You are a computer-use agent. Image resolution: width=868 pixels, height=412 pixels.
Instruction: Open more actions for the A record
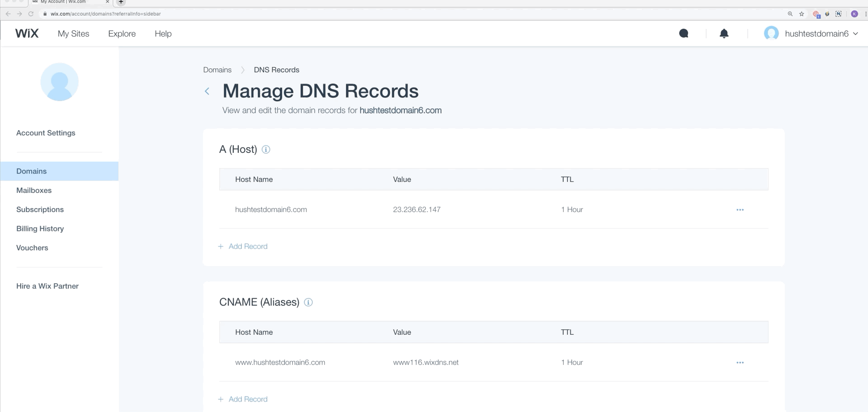(740, 210)
